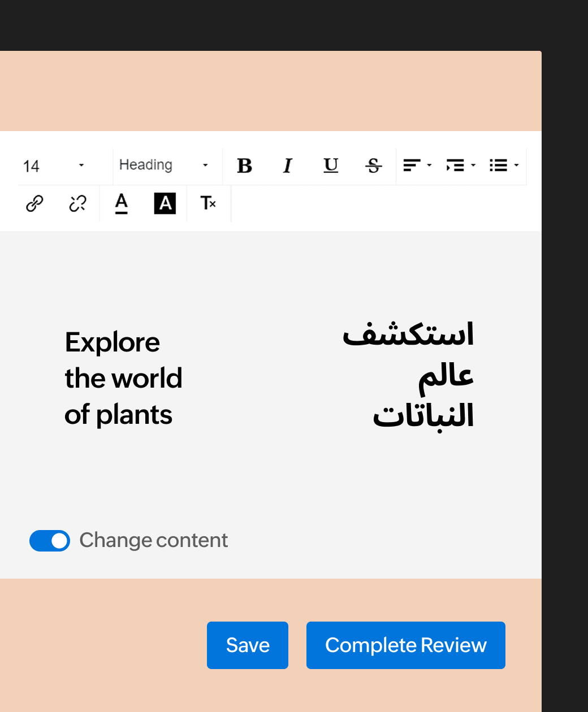The image size is (588, 712).
Task: Clear all text formatting with Tx
Action: (207, 203)
